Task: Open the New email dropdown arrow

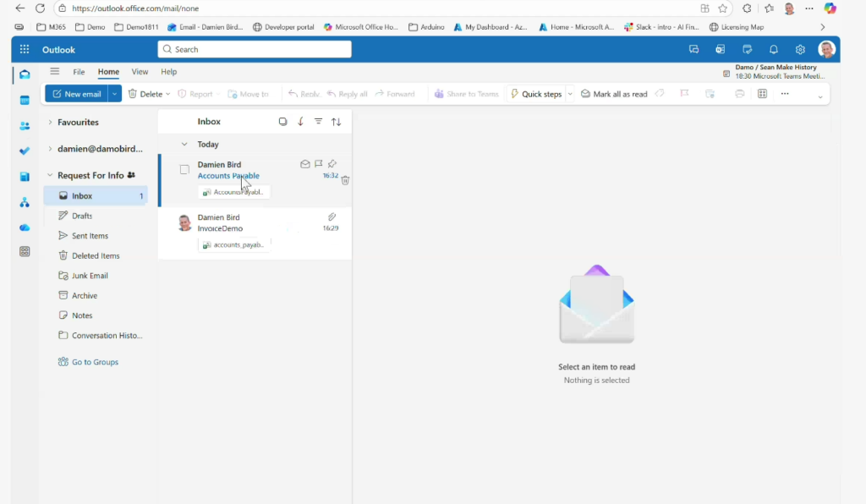Action: [x=115, y=94]
